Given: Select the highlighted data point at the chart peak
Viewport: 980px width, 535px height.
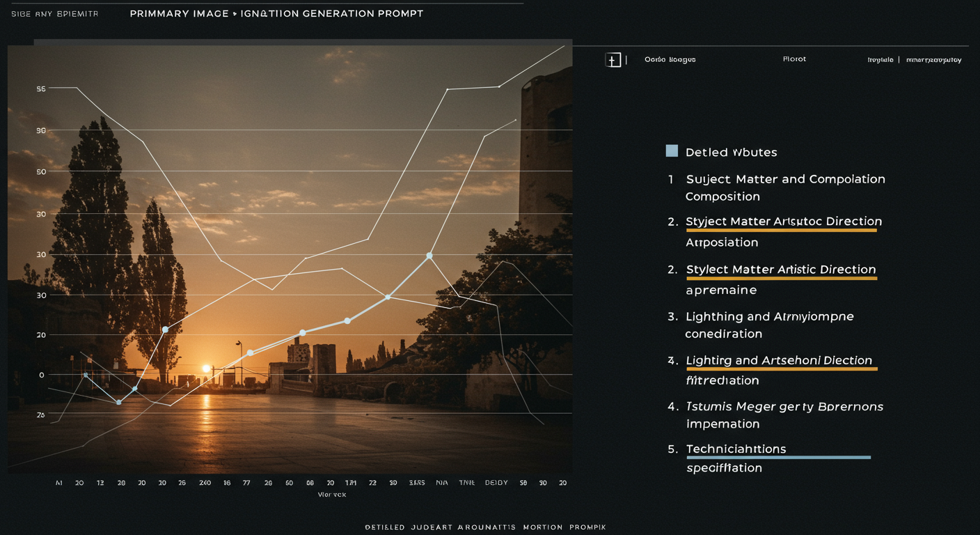Looking at the screenshot, I should coord(429,256).
